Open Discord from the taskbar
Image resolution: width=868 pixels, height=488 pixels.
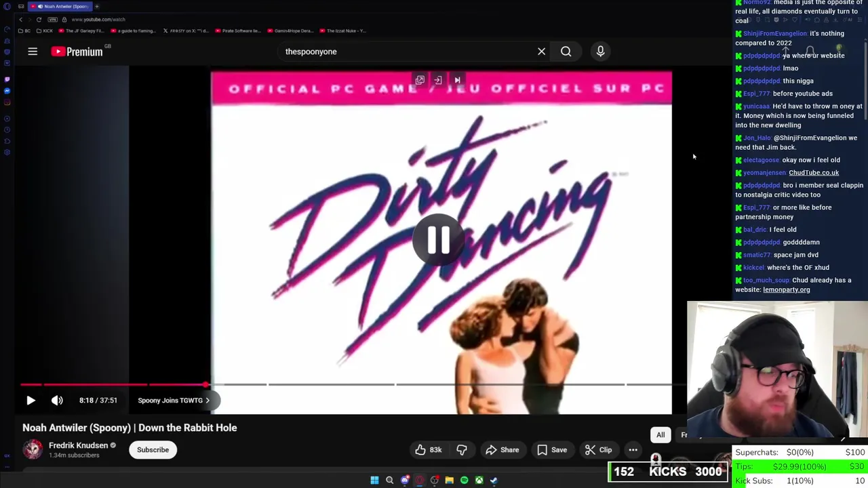pyautogui.click(x=405, y=481)
